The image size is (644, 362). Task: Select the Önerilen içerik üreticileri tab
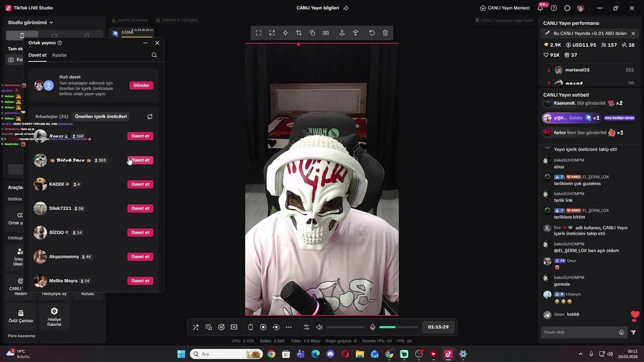tap(101, 117)
